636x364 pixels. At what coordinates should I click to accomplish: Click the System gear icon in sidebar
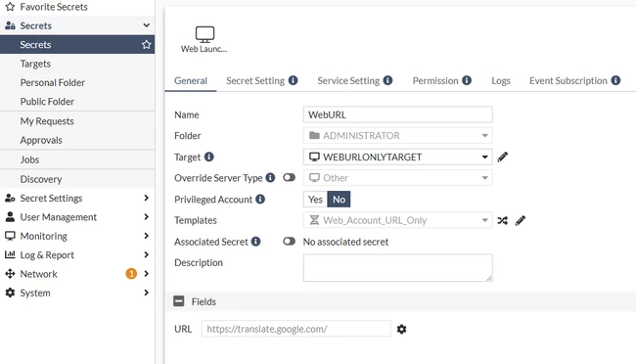[x=10, y=293]
